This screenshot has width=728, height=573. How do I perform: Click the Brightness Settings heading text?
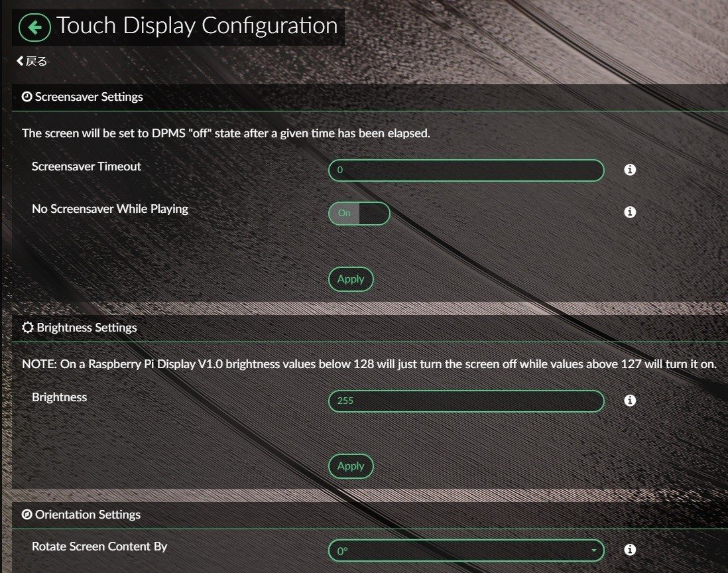click(x=87, y=328)
